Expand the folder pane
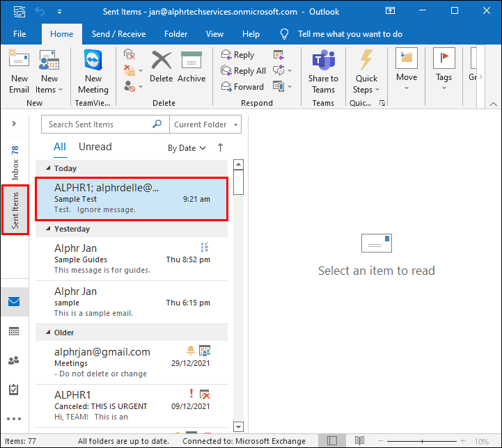This screenshot has width=502, height=448. pos(14,123)
